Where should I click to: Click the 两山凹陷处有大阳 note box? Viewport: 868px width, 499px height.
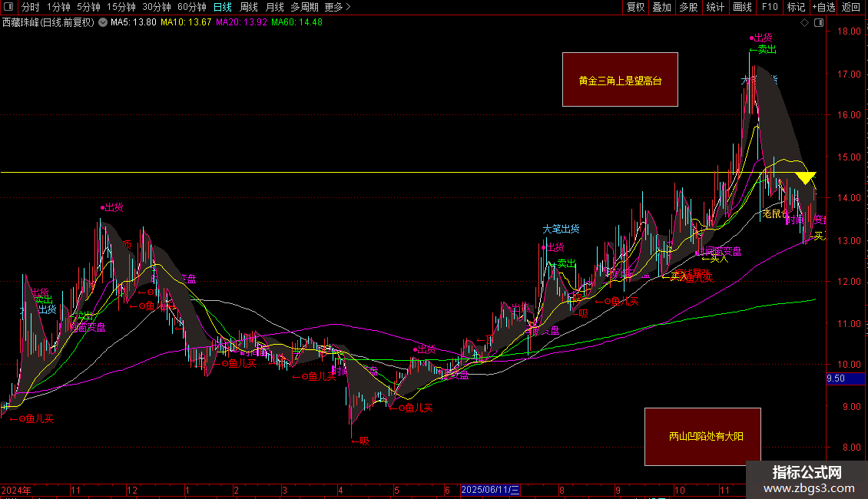tap(703, 437)
